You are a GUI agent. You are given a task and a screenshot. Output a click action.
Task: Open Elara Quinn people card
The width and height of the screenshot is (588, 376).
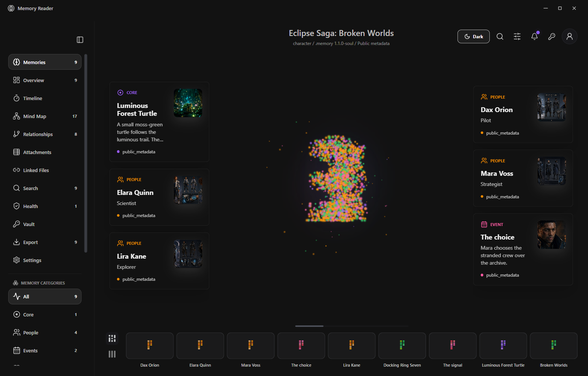pyautogui.click(x=159, y=197)
